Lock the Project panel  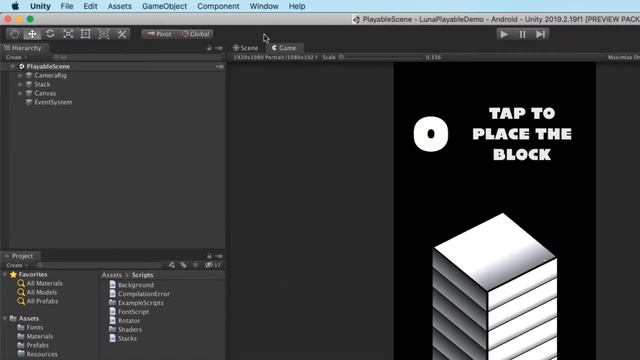click(209, 256)
